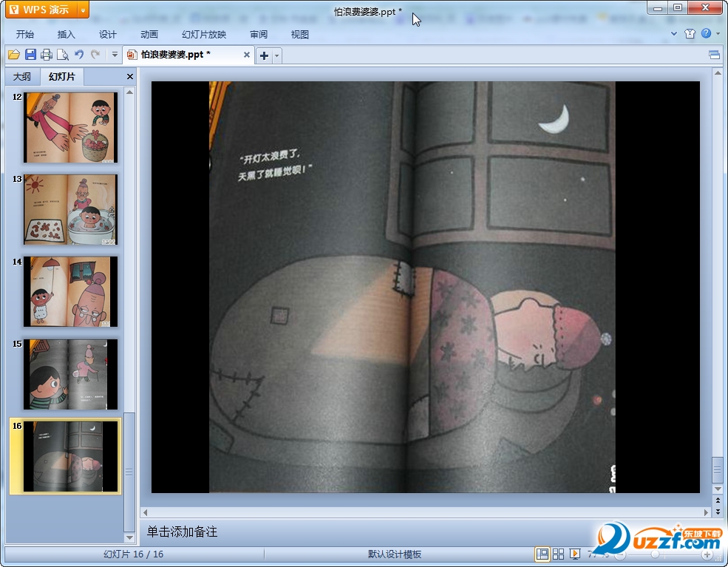Select slide 14 thumbnail
This screenshot has width=728, height=567.
click(x=70, y=291)
